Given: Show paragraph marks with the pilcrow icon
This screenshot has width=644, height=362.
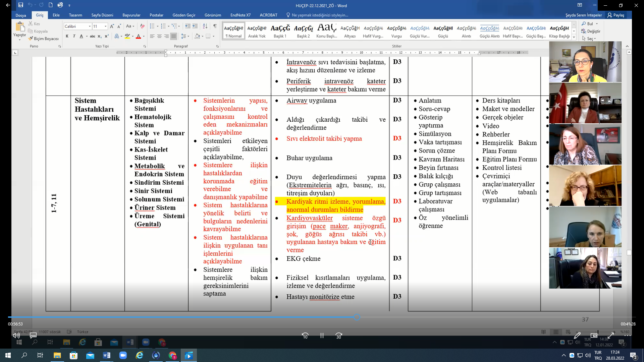Looking at the screenshot, I should pos(215,26).
